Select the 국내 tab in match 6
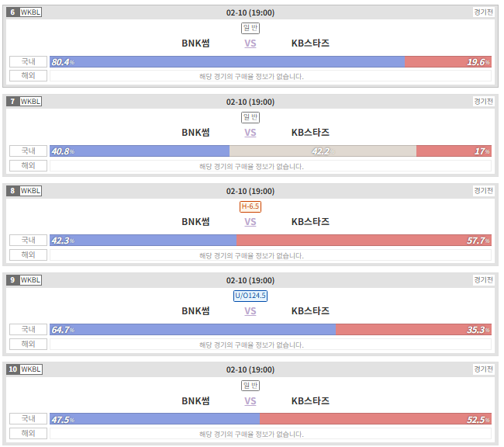 click(x=28, y=61)
